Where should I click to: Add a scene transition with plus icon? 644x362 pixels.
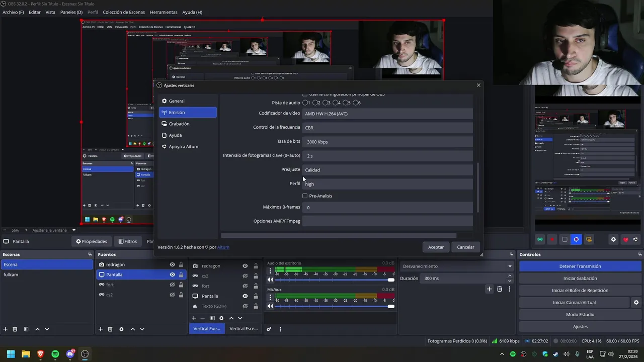click(489, 289)
